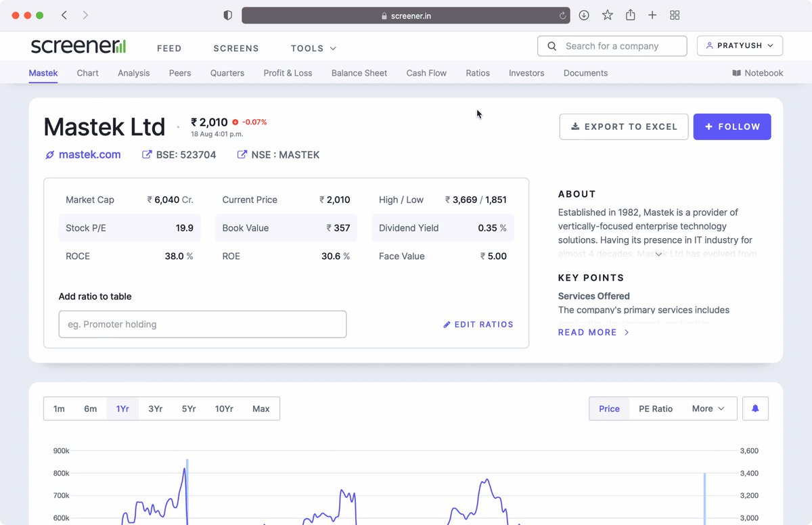Open the Safari downloads icon
The width and height of the screenshot is (812, 525).
(584, 15)
